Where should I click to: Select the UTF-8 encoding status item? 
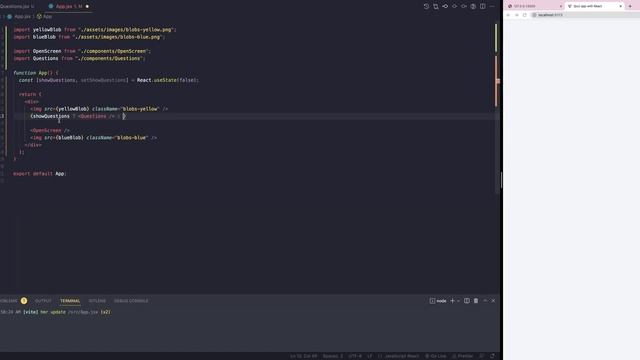(355, 356)
